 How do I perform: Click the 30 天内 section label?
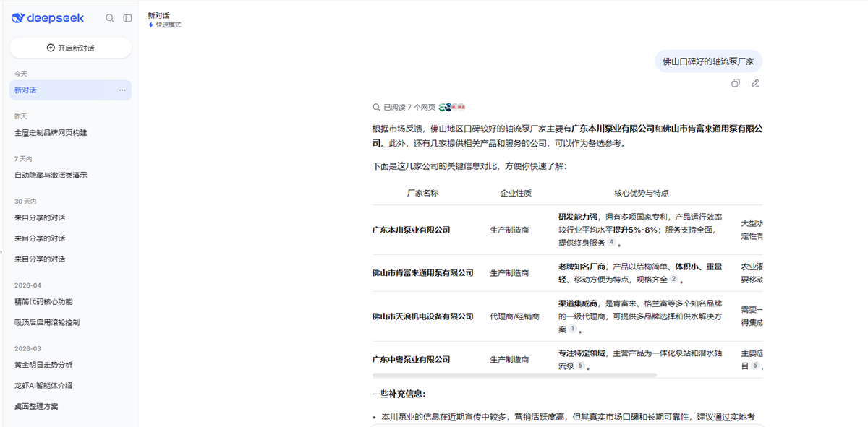point(25,201)
